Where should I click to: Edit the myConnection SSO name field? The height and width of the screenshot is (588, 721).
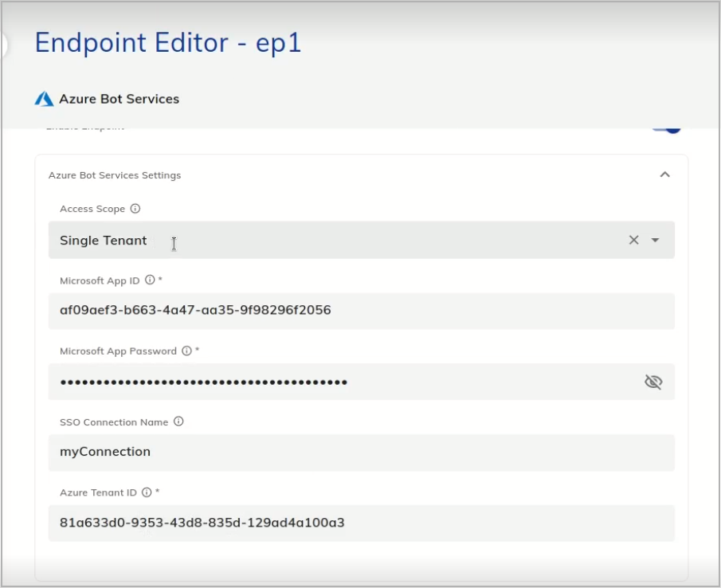pos(362,453)
